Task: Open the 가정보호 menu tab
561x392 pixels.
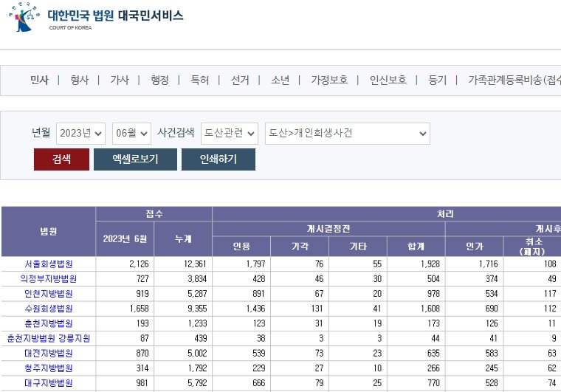Action: point(329,80)
